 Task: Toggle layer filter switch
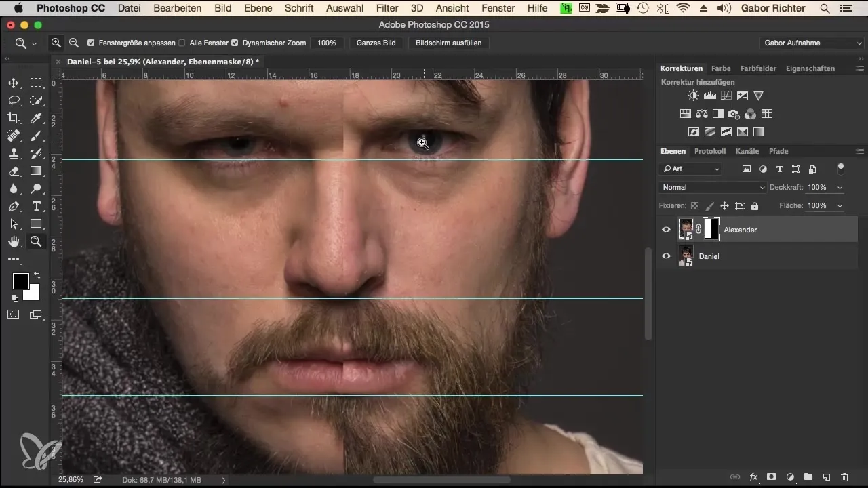click(841, 168)
